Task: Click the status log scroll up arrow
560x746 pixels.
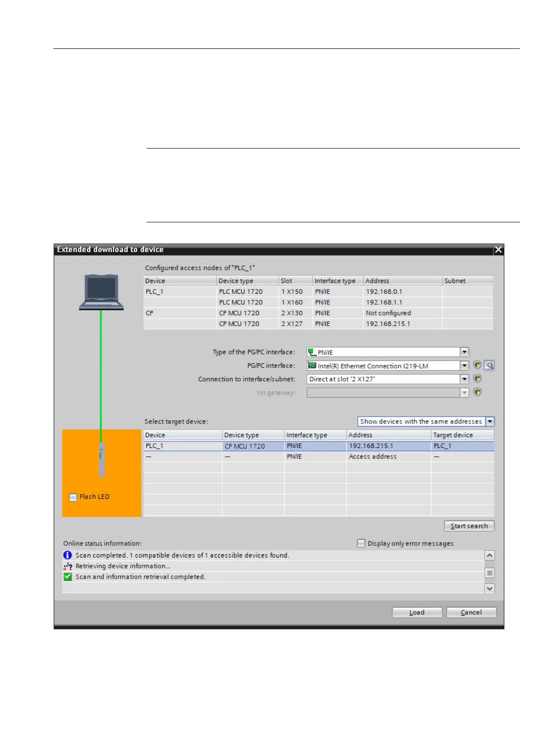Action: tap(489, 556)
